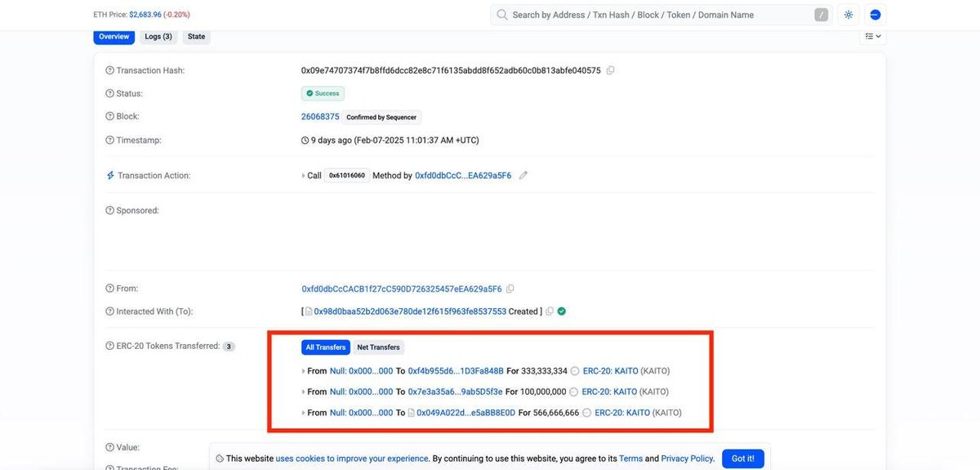Open help icon beside Interacted With (To)
The image size is (980, 470).
(109, 311)
